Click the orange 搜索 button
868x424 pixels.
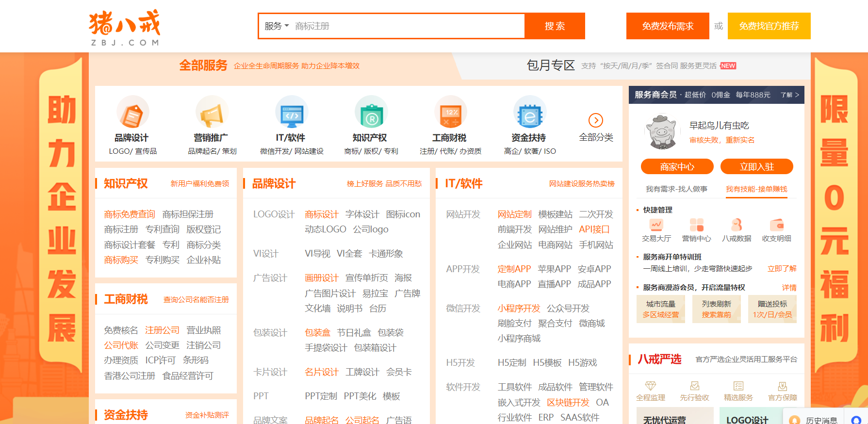pyautogui.click(x=555, y=26)
